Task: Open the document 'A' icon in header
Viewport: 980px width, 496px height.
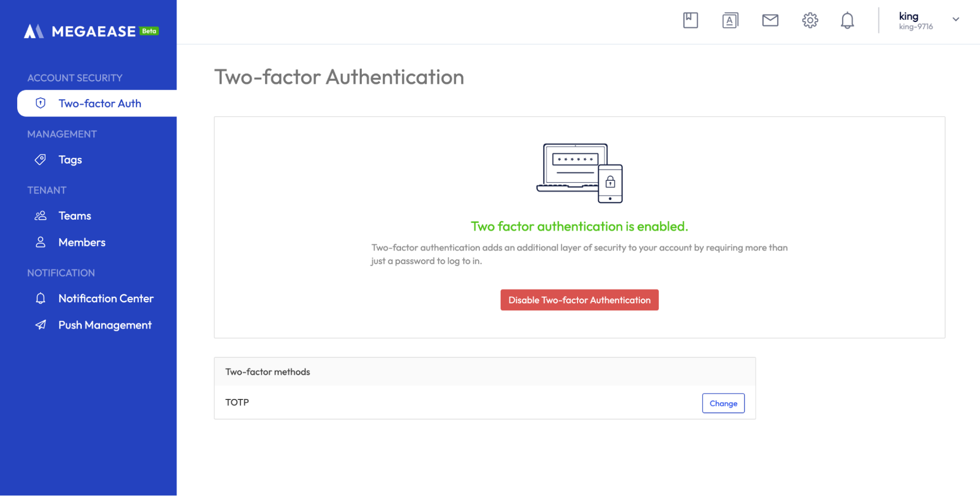Action: point(730,20)
